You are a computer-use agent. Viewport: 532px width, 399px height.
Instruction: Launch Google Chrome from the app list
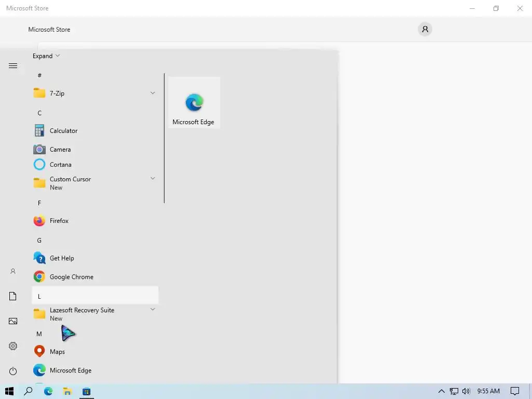pos(95,277)
